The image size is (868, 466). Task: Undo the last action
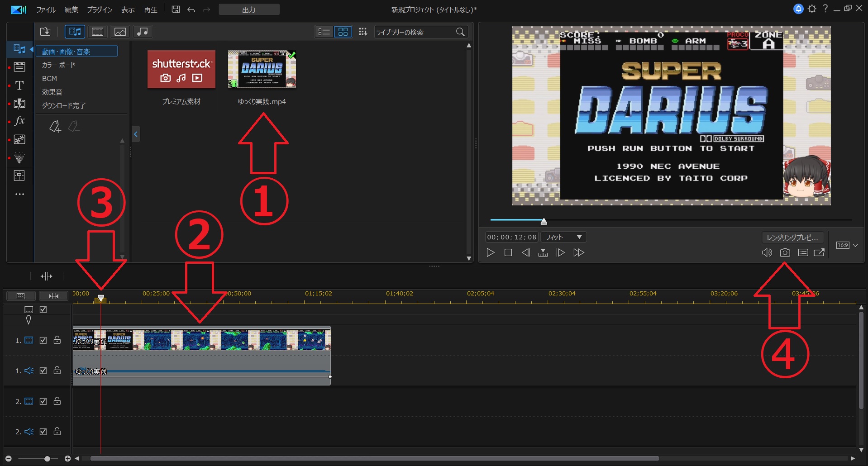(x=191, y=10)
